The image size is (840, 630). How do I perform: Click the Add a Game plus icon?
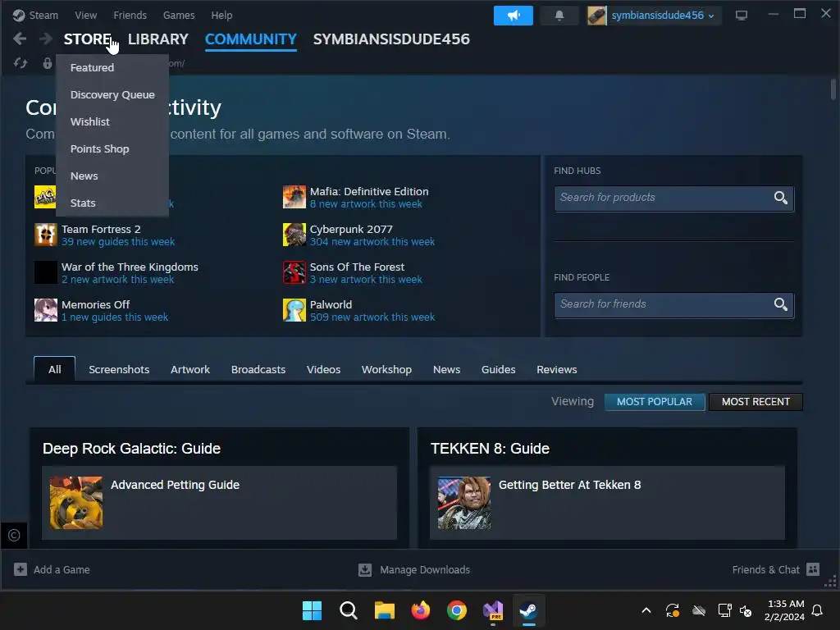pyautogui.click(x=21, y=569)
